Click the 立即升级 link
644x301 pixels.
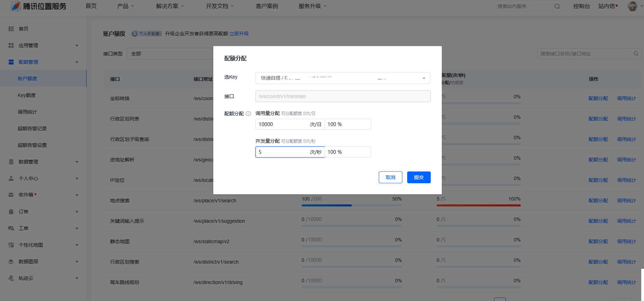(x=239, y=34)
